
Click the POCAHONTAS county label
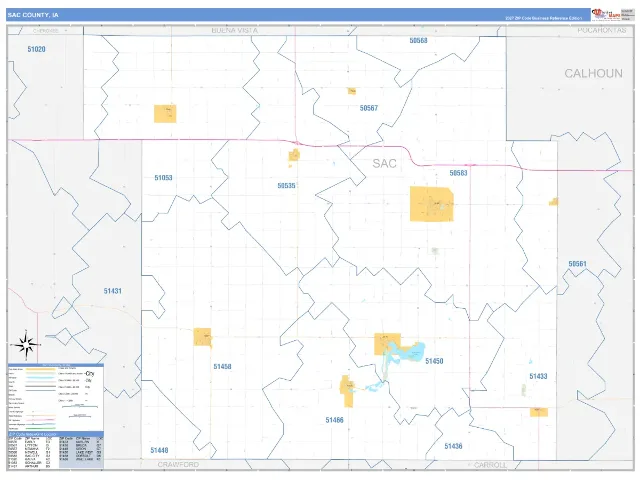pyautogui.click(x=602, y=31)
